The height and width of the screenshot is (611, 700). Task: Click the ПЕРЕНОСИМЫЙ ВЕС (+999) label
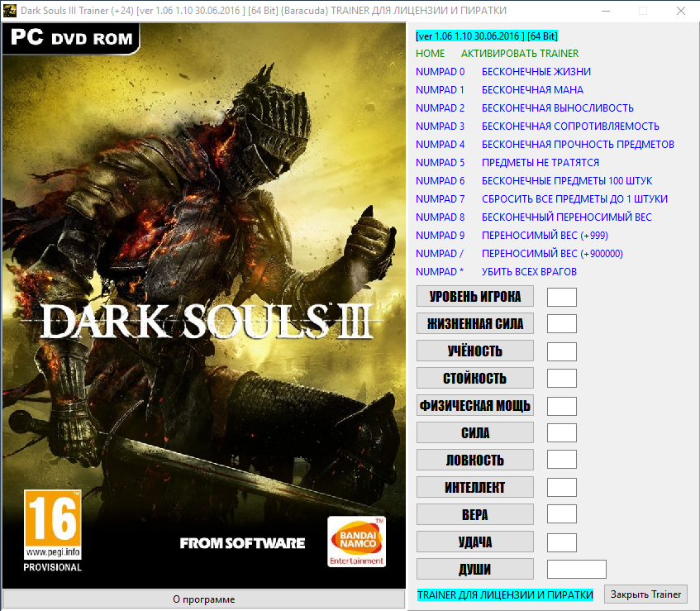pyautogui.click(x=545, y=236)
